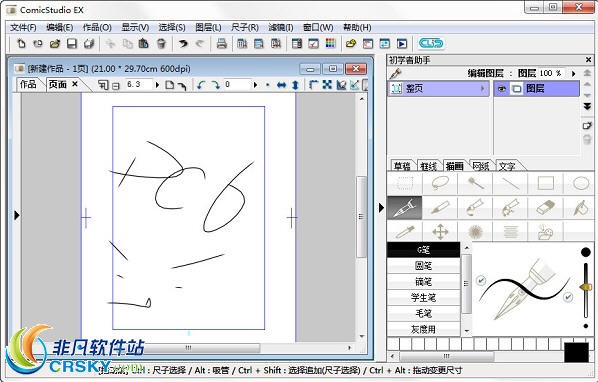Select the rectangular marquee selection tool

tap(405, 184)
